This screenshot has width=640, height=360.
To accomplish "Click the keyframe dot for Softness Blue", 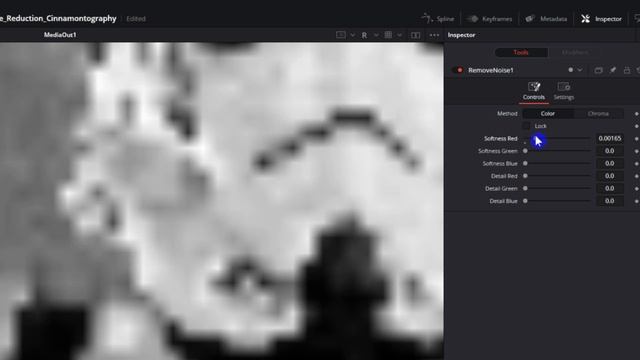I will [637, 164].
